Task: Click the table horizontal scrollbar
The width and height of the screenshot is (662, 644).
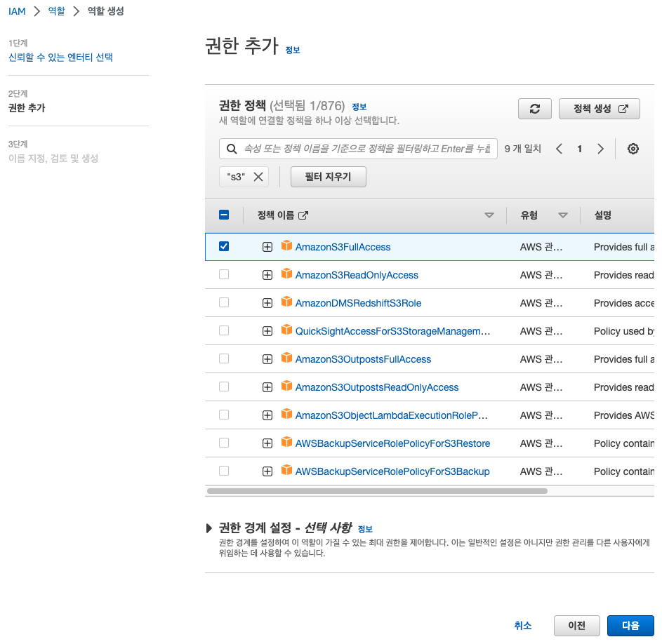Action: [x=377, y=491]
